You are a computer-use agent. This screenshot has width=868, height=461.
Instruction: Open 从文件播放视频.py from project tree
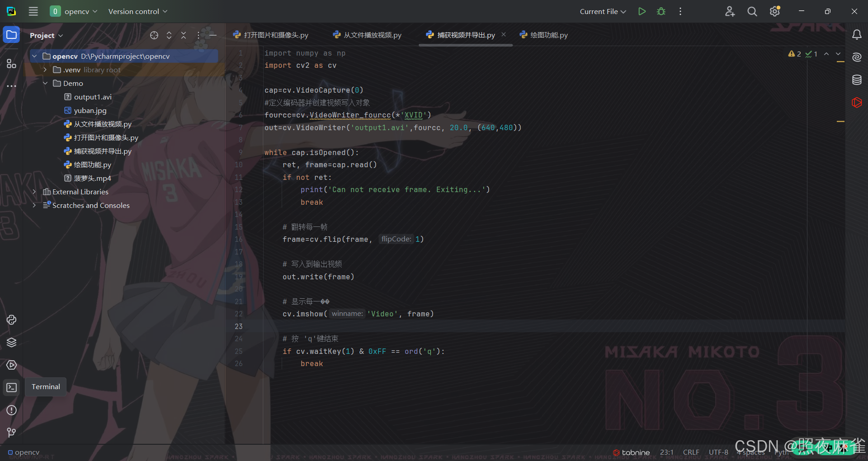[103, 124]
